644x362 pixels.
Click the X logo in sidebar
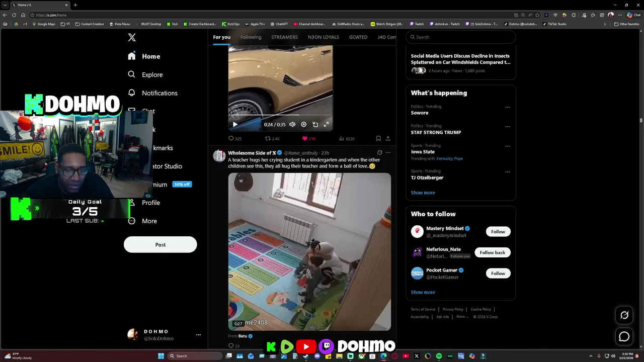coord(132,38)
